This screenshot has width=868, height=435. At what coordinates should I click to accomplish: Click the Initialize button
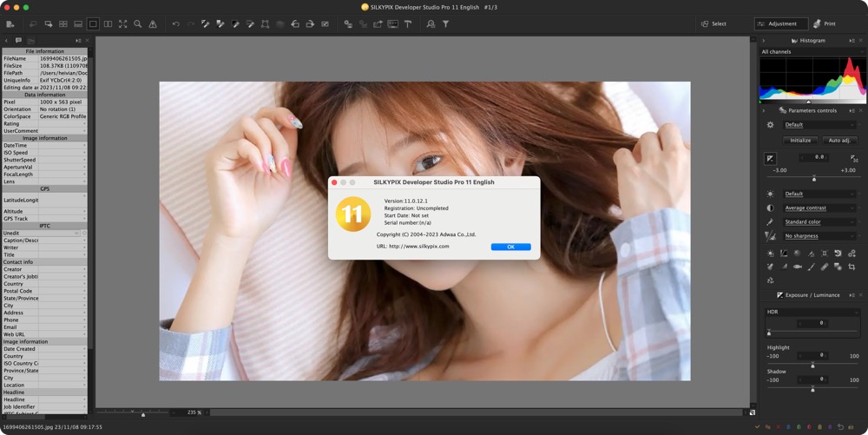800,141
